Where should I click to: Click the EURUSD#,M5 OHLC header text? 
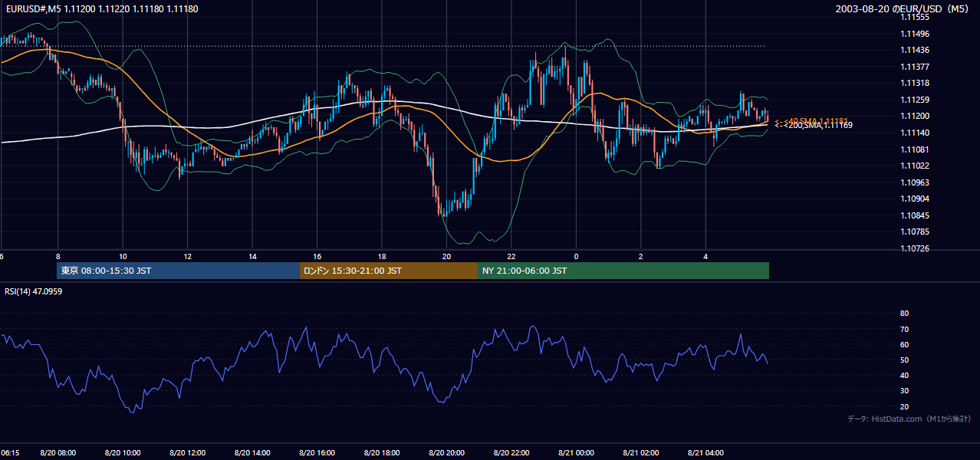click(100, 8)
